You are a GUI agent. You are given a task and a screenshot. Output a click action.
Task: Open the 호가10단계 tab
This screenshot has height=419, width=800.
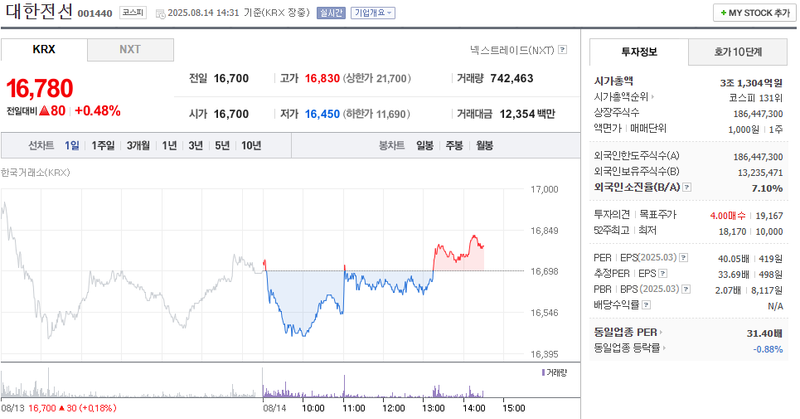point(738,52)
